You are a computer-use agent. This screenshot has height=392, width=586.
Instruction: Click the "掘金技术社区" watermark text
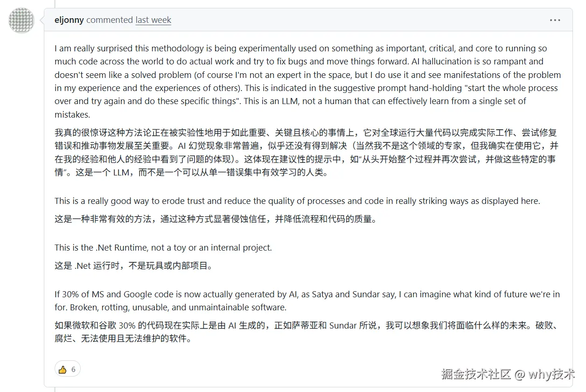476,374
